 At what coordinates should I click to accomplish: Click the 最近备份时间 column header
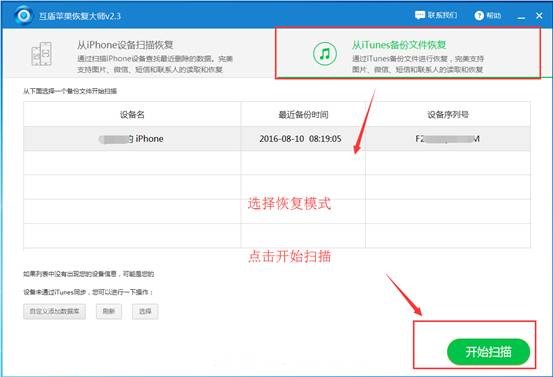[303, 114]
